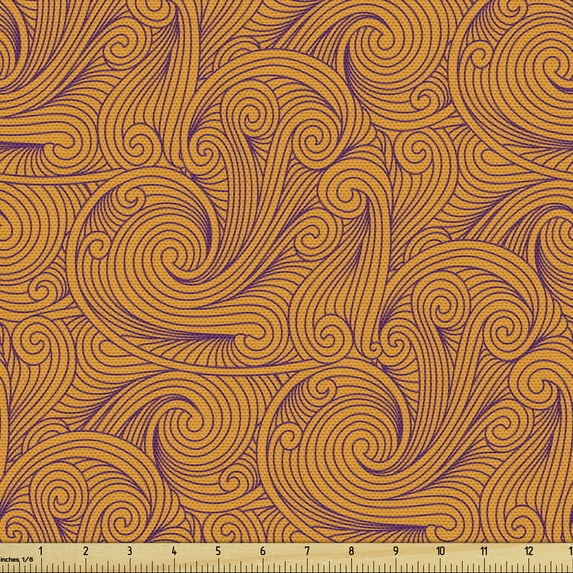Select the ruler's 3 inch mark
Viewport: 573px width, 573px height.
tap(129, 550)
